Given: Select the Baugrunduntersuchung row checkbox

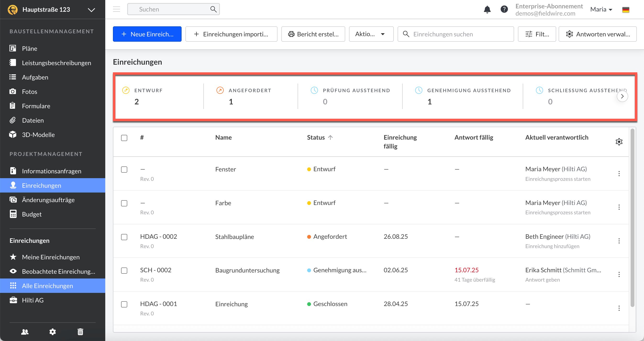Looking at the screenshot, I should click(x=124, y=270).
